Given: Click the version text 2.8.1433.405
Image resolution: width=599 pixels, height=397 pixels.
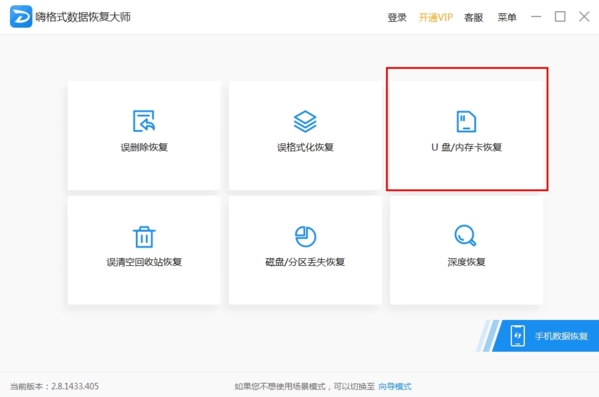Looking at the screenshot, I should click(x=75, y=386).
